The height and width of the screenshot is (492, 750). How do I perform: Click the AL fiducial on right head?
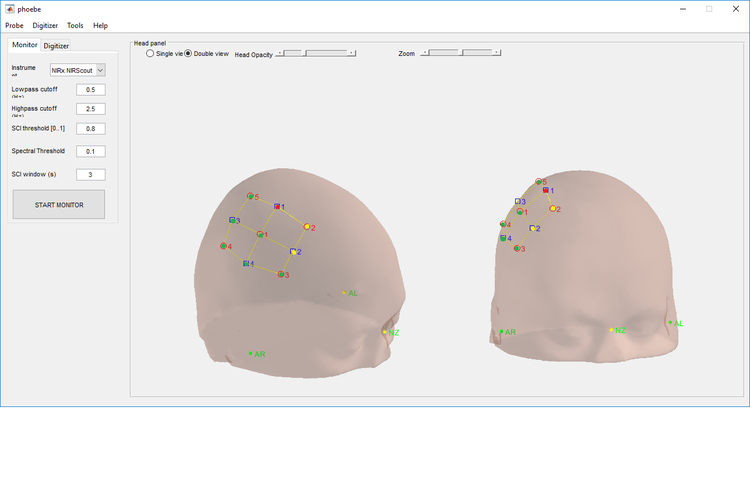670,323
